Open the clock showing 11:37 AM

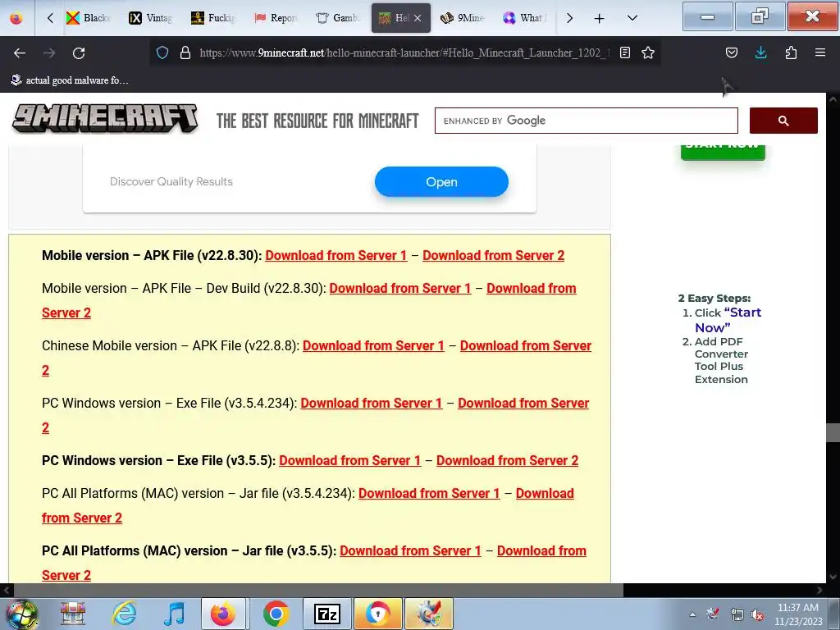(x=798, y=614)
